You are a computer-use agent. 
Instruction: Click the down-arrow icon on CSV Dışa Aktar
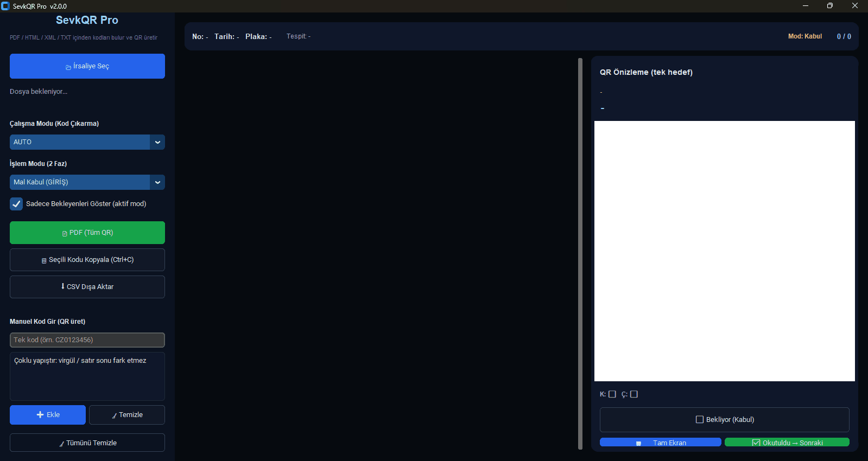63,286
